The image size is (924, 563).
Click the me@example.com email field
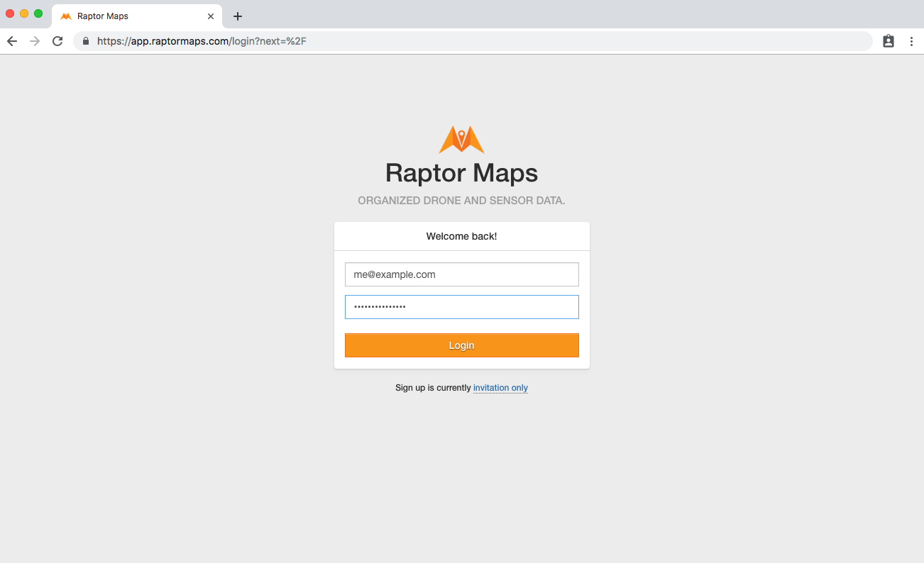[462, 274]
